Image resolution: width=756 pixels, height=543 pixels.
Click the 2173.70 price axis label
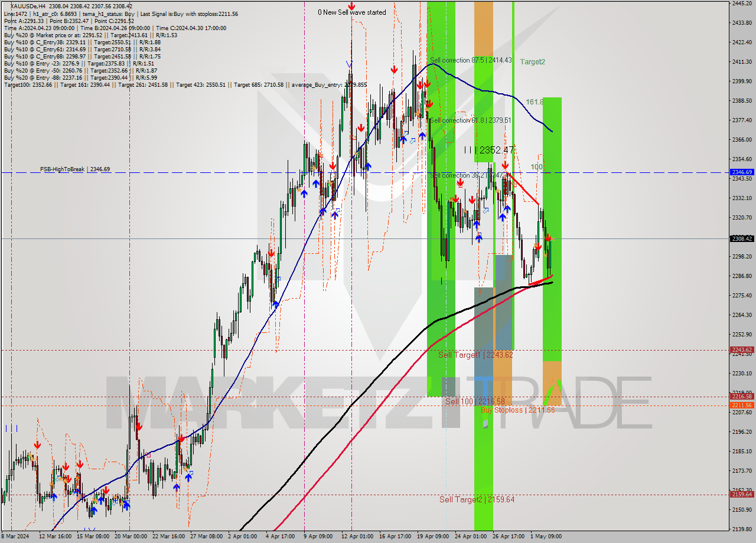[x=742, y=471]
